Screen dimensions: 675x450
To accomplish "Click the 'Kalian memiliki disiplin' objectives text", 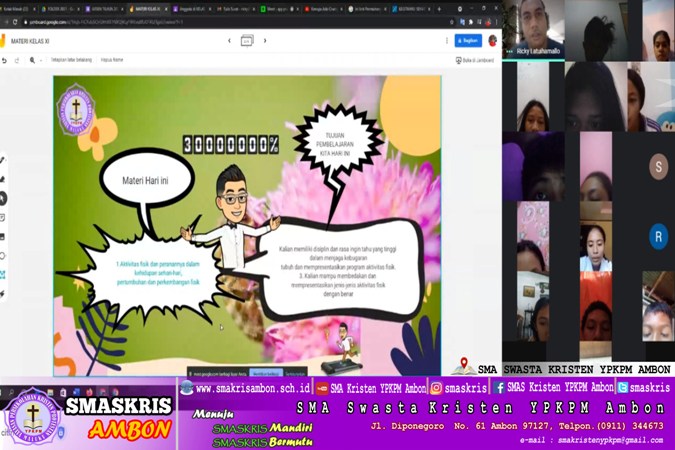I will pos(338,271).
